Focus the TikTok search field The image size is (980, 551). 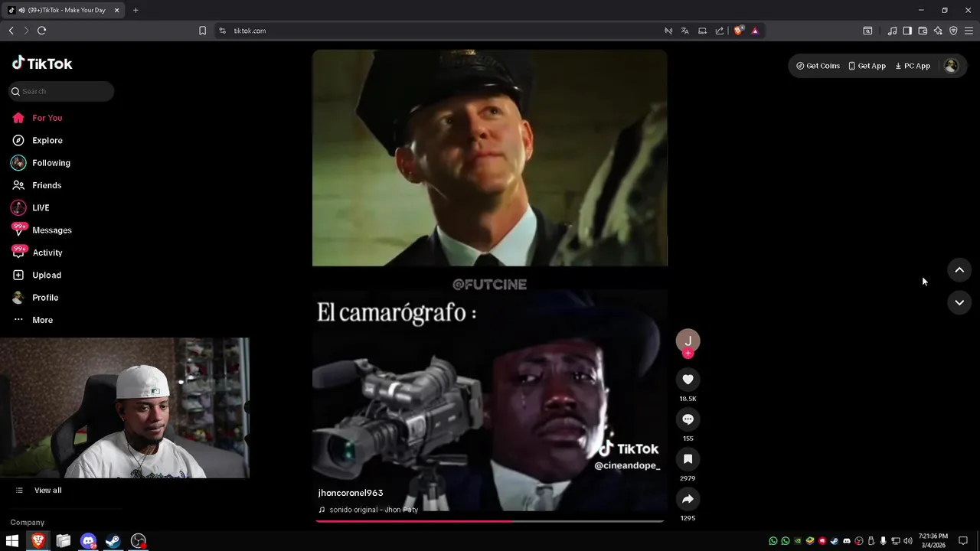(62, 91)
